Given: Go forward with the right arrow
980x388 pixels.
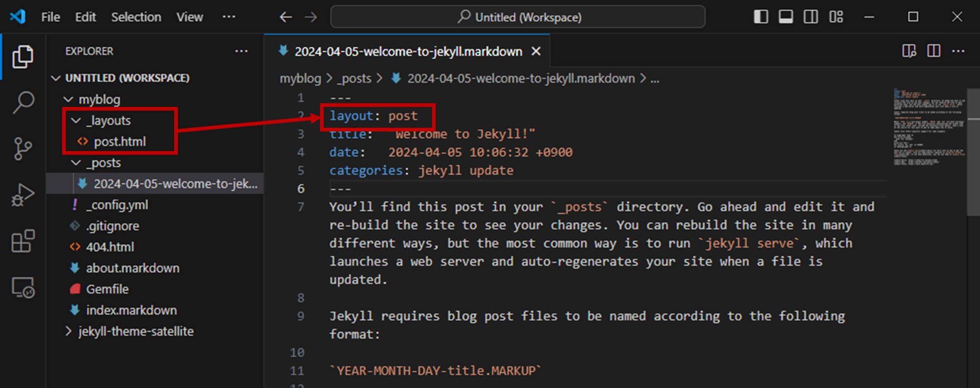Looking at the screenshot, I should 311,17.
